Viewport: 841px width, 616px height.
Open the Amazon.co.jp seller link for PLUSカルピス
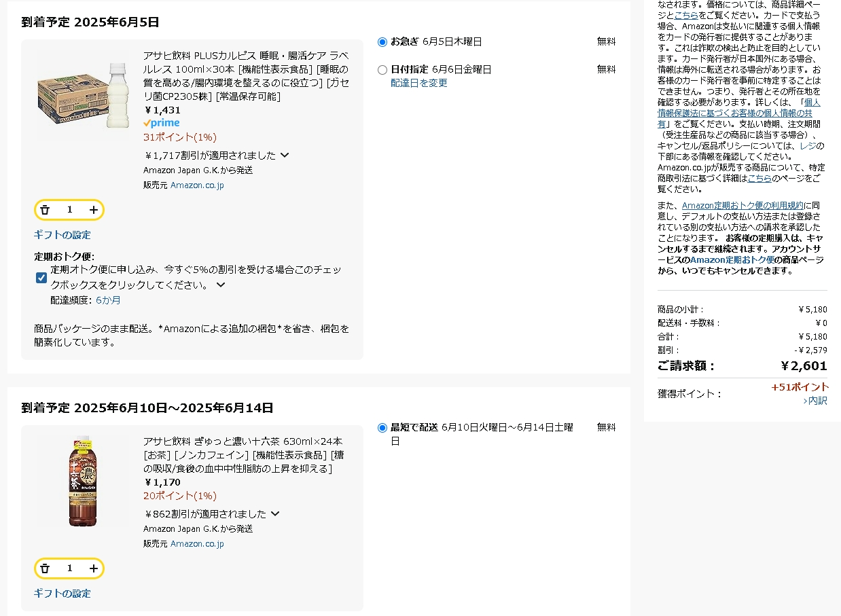[x=197, y=185]
